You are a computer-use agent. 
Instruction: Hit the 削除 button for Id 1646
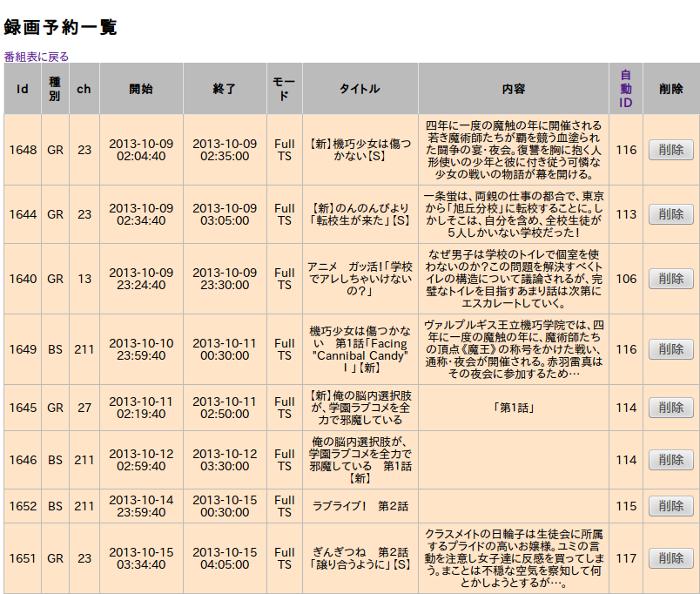pyautogui.click(x=670, y=460)
